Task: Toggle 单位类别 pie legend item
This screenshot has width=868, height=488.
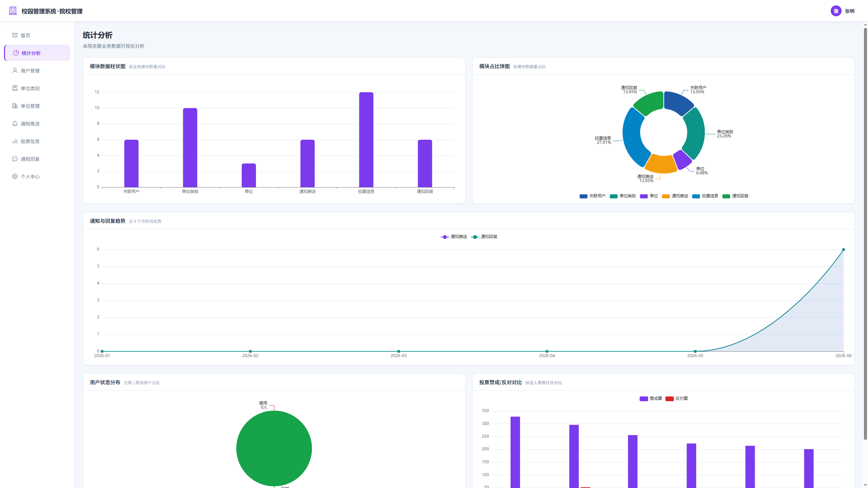Action: coord(623,196)
